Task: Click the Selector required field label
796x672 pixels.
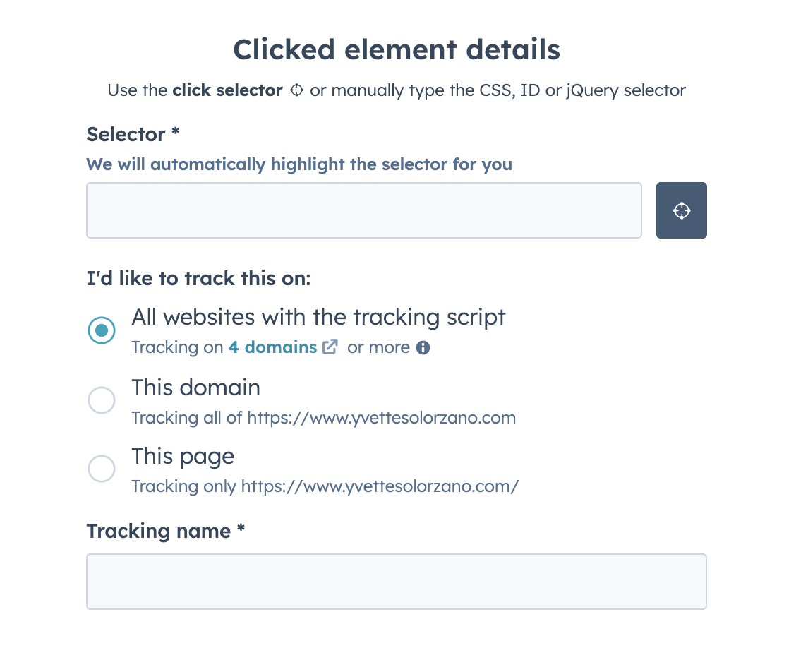Action: click(133, 134)
